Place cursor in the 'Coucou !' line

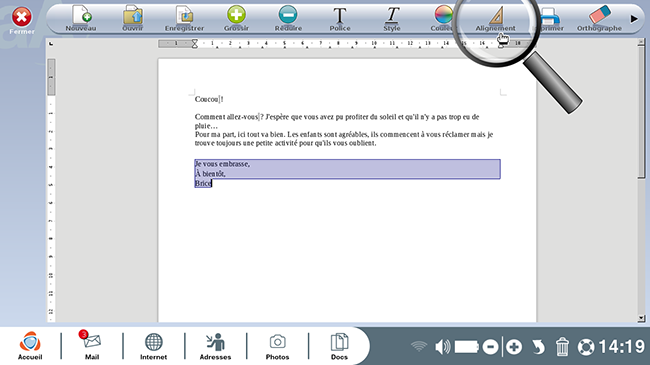(209, 99)
